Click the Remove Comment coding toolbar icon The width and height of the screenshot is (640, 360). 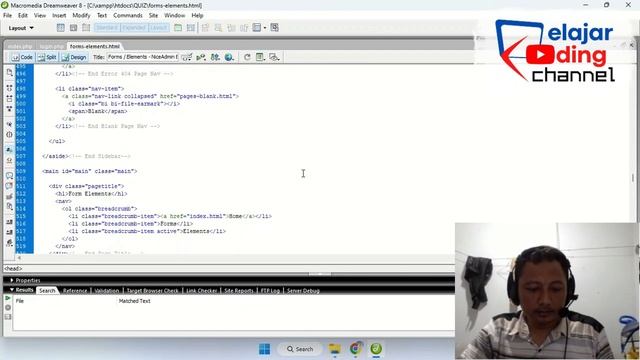click(9, 186)
